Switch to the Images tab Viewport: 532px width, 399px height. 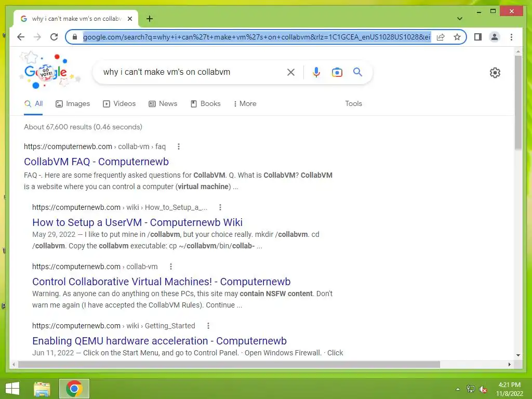coord(73,104)
